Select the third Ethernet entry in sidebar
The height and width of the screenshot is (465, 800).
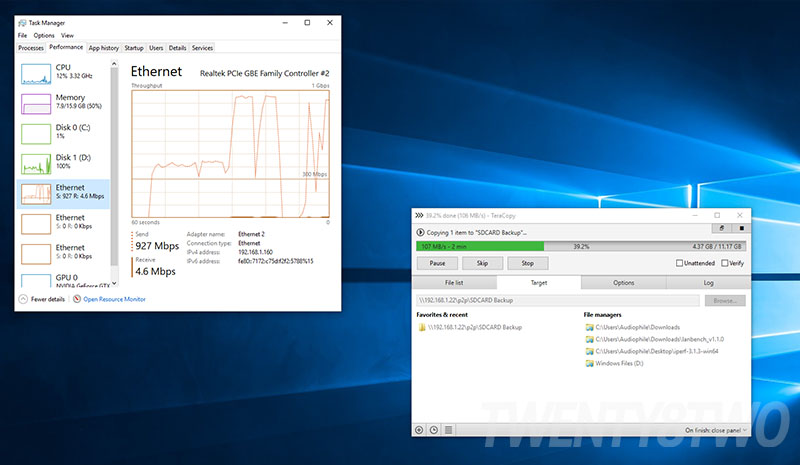(63, 254)
